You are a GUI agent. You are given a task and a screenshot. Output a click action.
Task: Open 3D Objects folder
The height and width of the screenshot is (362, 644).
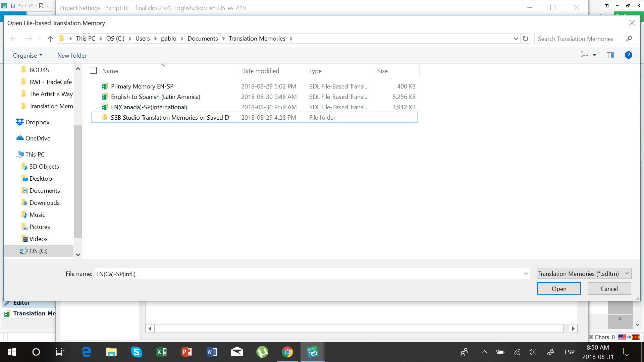44,166
